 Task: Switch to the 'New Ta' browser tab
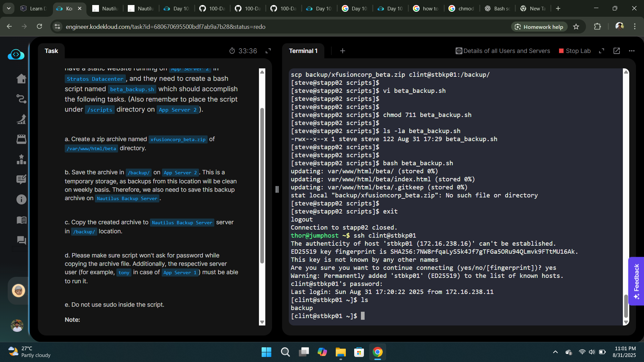pyautogui.click(x=533, y=8)
